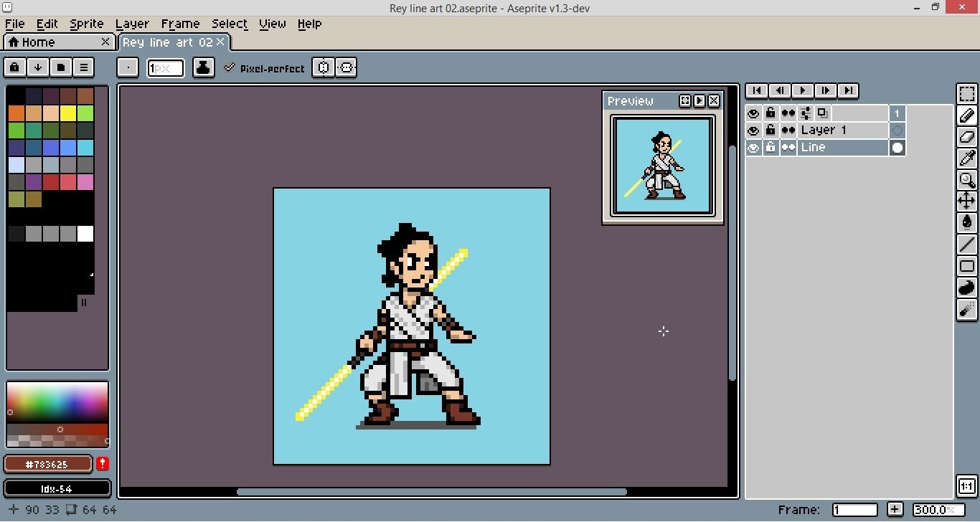
Task: Click the foreground color #783625 button
Action: coord(48,464)
